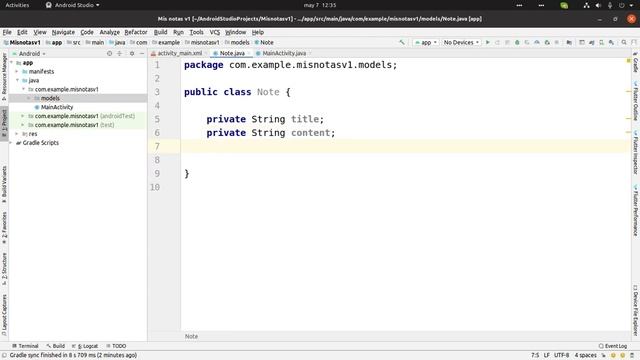Open the Structure side tab
Viewport: 640px width, 360px height.
coord(4,269)
